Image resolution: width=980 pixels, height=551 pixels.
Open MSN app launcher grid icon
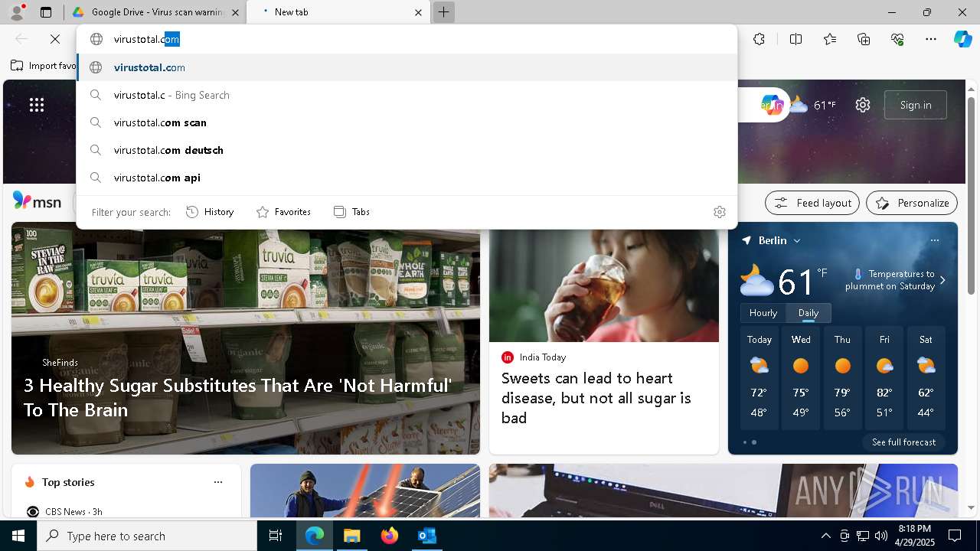coord(37,105)
